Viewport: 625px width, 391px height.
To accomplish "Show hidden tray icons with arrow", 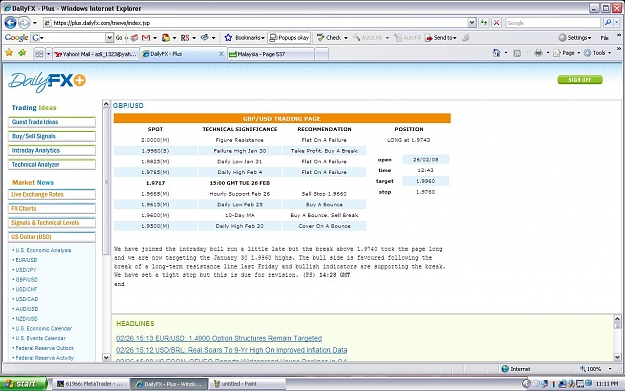I will (x=526, y=384).
